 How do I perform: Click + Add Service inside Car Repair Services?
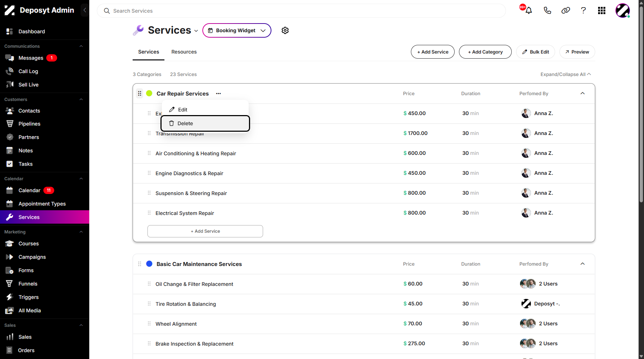pos(205,231)
